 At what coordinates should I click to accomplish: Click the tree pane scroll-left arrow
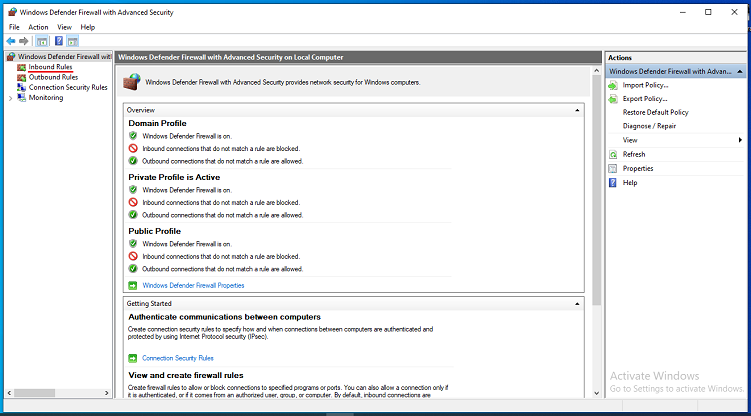(9, 393)
